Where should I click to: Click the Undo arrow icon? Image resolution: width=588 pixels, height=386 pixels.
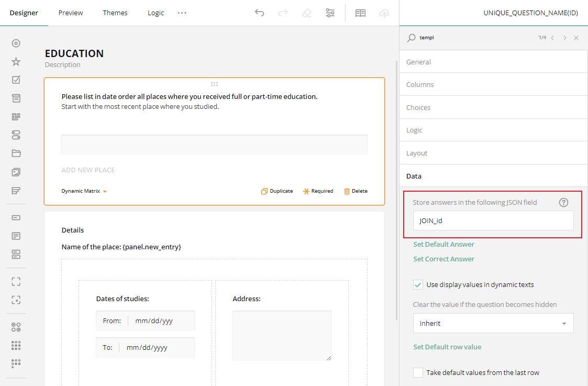pos(259,13)
